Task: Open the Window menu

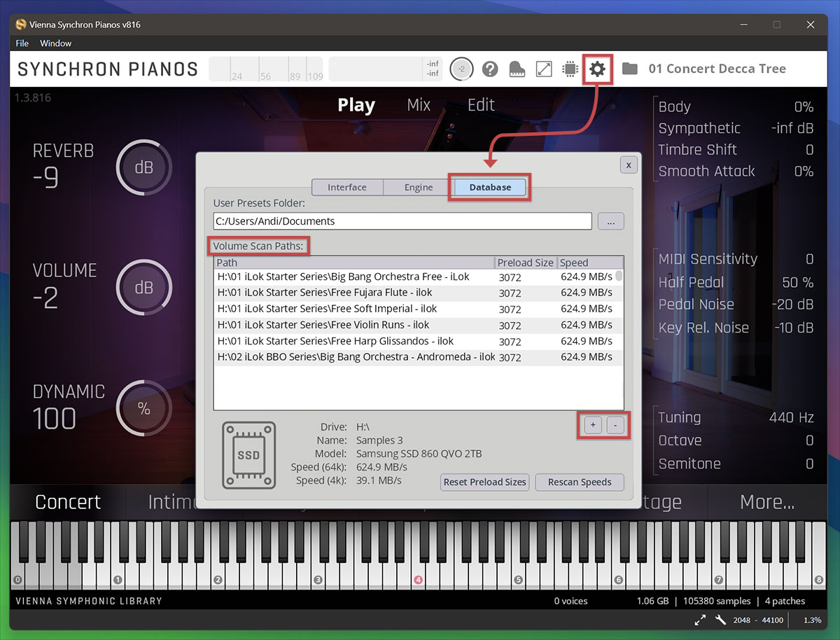Action: coord(56,43)
